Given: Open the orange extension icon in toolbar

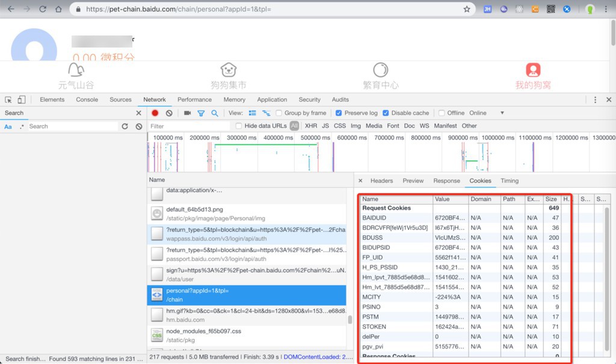Looking at the screenshot, I should 535,9.
